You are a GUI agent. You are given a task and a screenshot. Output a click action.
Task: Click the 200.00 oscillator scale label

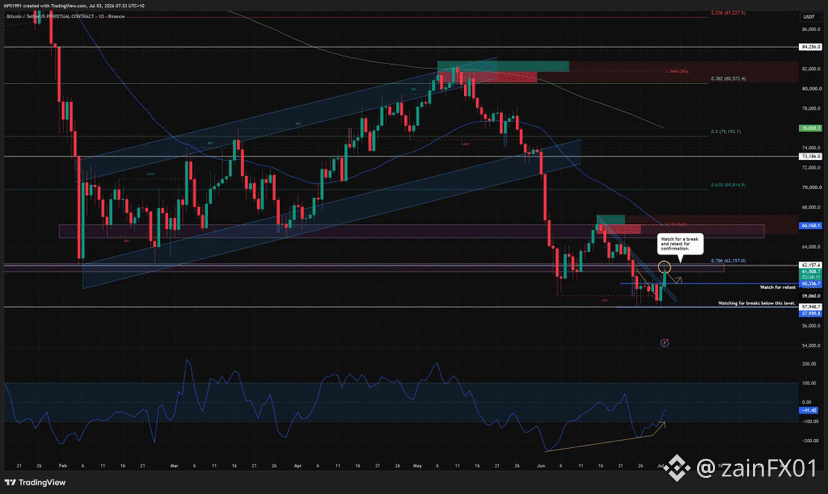[810, 364]
